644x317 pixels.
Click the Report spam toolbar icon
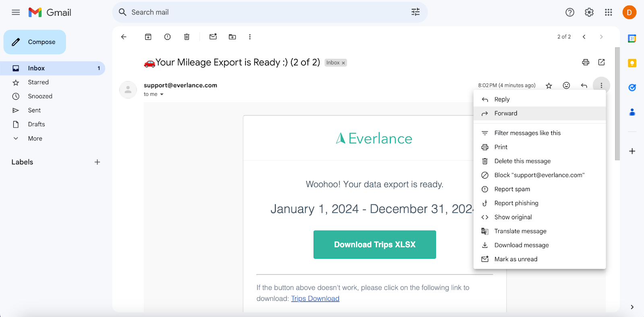(167, 37)
